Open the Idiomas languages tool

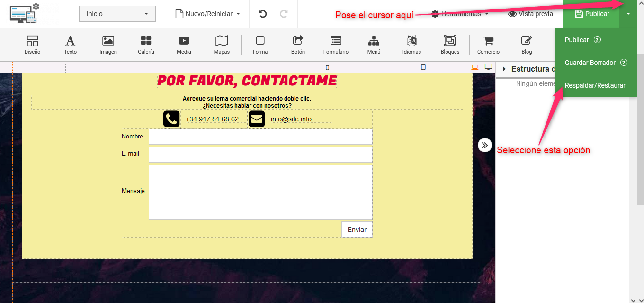(x=411, y=45)
